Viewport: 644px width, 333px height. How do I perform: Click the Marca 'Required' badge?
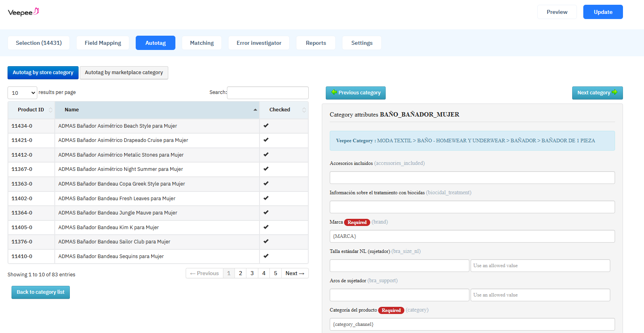(x=357, y=222)
